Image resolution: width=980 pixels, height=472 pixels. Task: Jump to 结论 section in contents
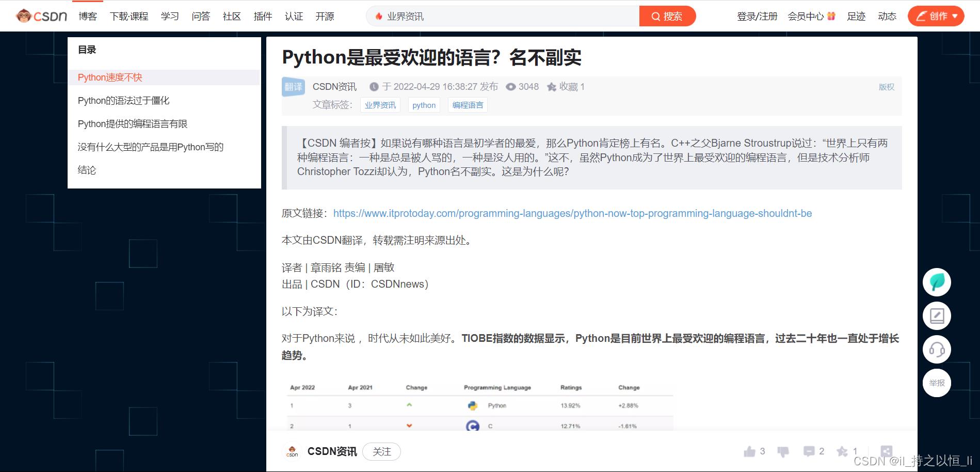[87, 170]
